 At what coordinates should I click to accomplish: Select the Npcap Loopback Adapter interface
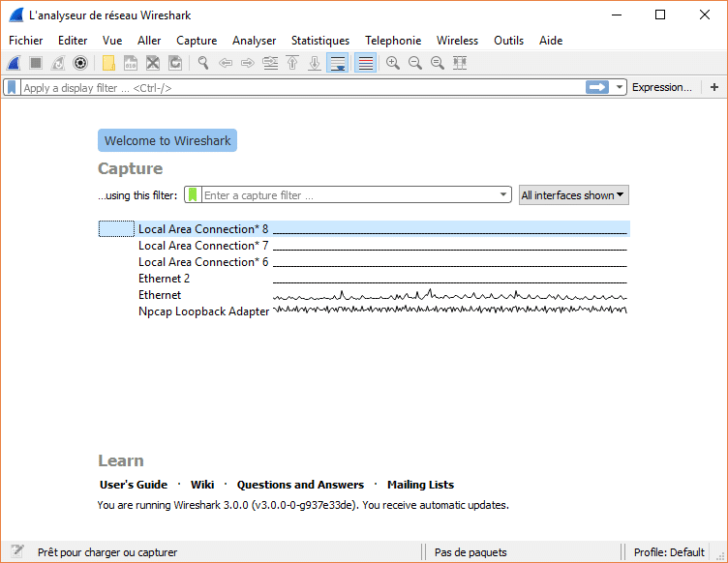pyautogui.click(x=364, y=311)
